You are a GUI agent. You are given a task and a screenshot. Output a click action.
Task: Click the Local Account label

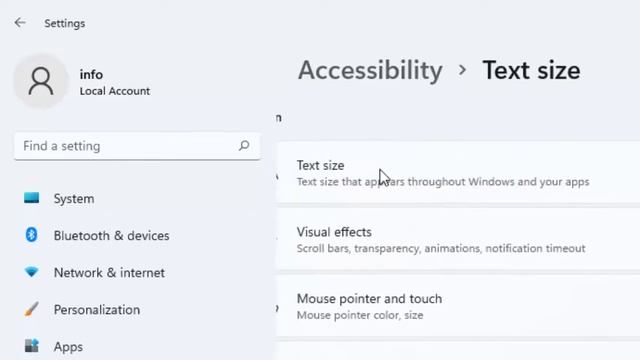(x=115, y=91)
